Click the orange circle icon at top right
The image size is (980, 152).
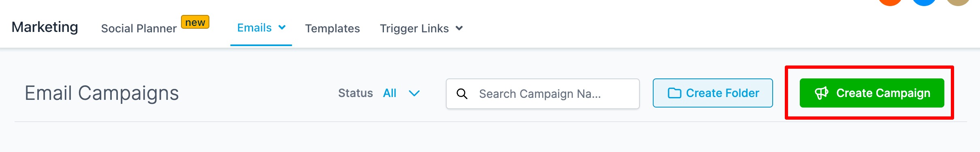click(890, 2)
